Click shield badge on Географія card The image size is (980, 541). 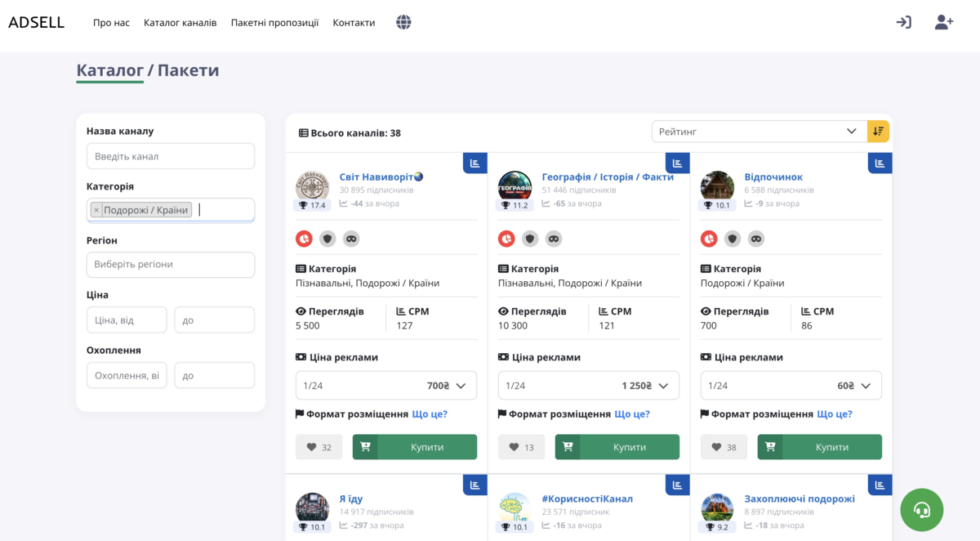coord(530,239)
